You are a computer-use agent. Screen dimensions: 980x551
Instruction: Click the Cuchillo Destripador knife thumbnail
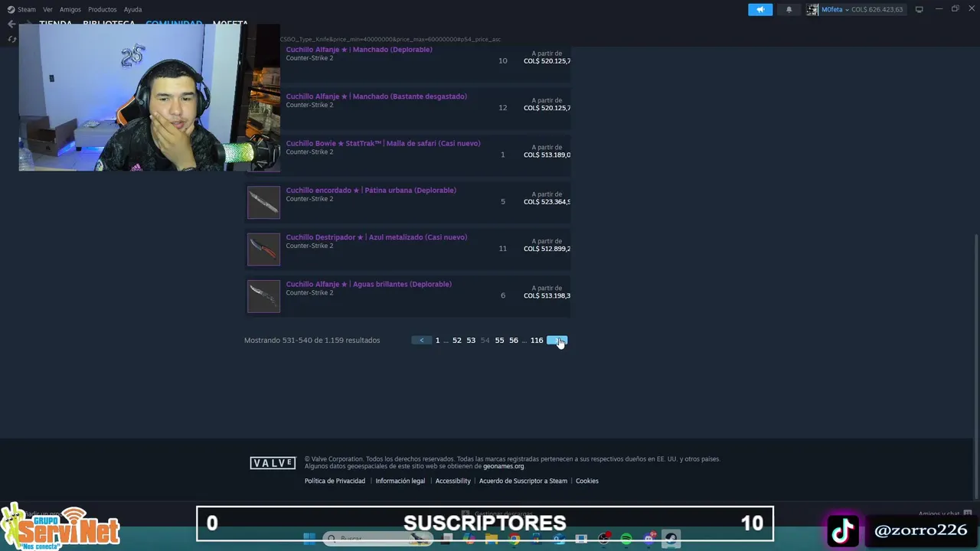263,249
